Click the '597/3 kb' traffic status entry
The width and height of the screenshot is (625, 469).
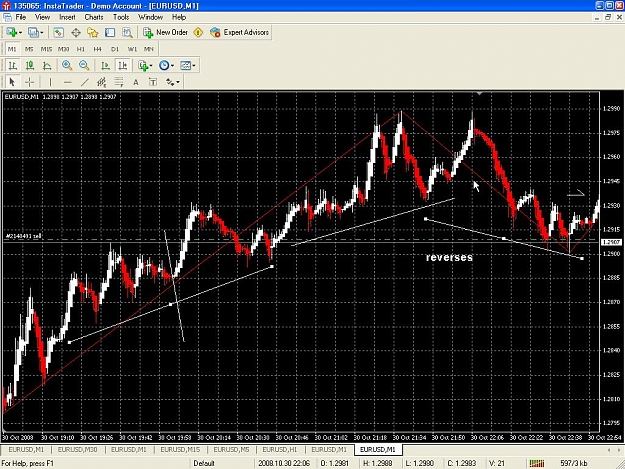coord(573,463)
